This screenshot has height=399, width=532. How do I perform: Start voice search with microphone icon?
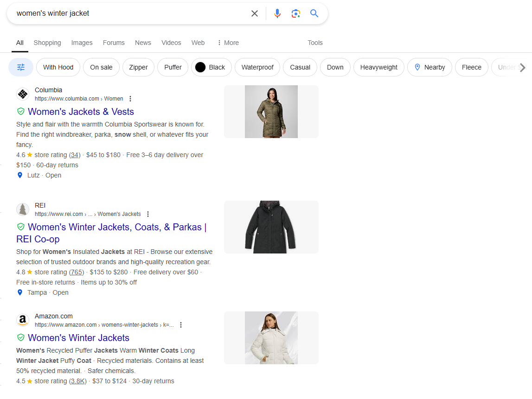(x=277, y=13)
